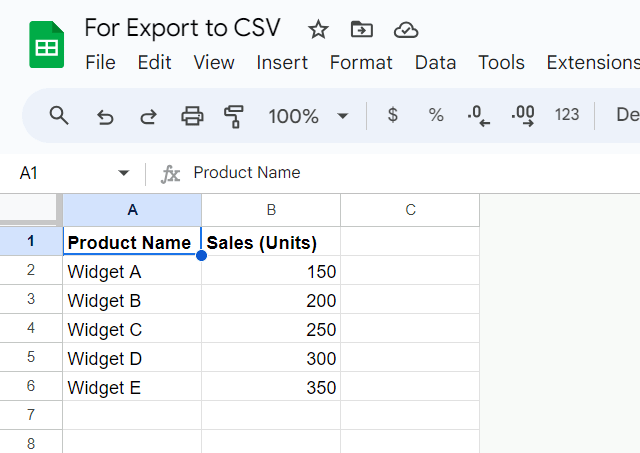The width and height of the screenshot is (640, 453).
Task: Click the move to folder icon
Action: coord(362,29)
